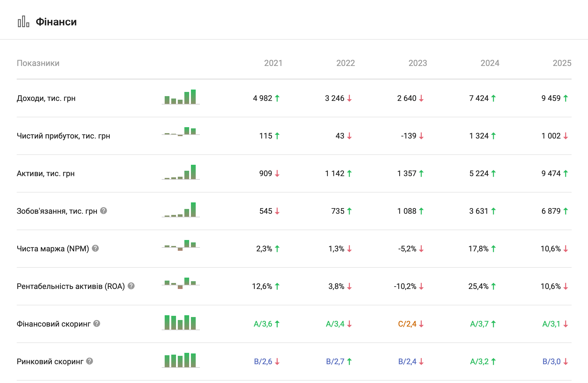
Task: Click the Активи mini bar chart
Action: (180, 172)
